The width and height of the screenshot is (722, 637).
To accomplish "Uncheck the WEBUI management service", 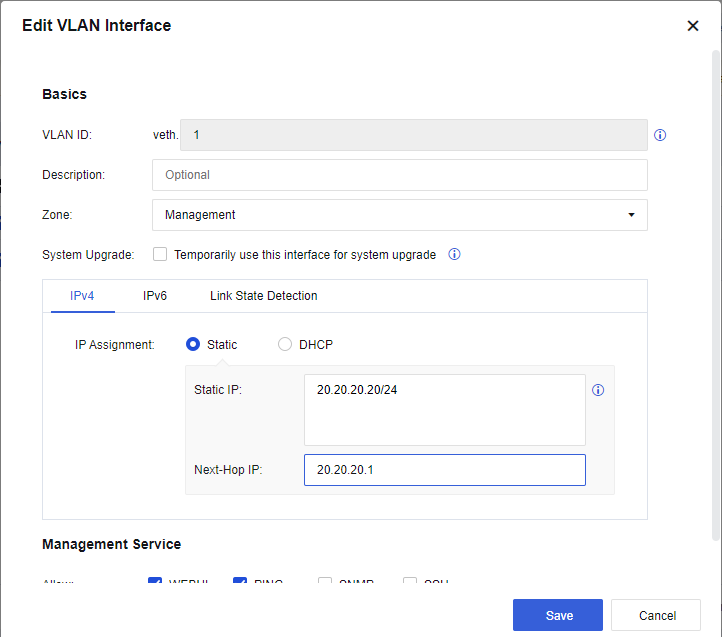I will (155, 582).
